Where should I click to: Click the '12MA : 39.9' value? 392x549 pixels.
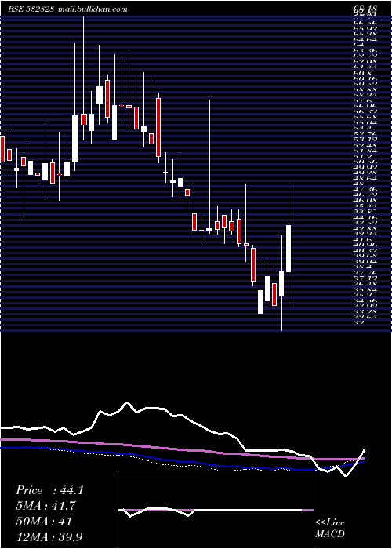coord(49,536)
